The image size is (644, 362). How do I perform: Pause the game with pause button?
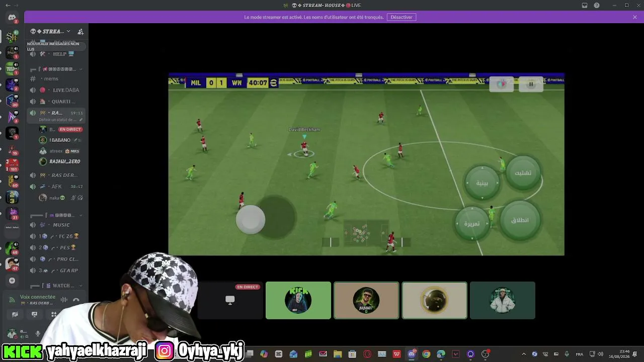coord(531,84)
